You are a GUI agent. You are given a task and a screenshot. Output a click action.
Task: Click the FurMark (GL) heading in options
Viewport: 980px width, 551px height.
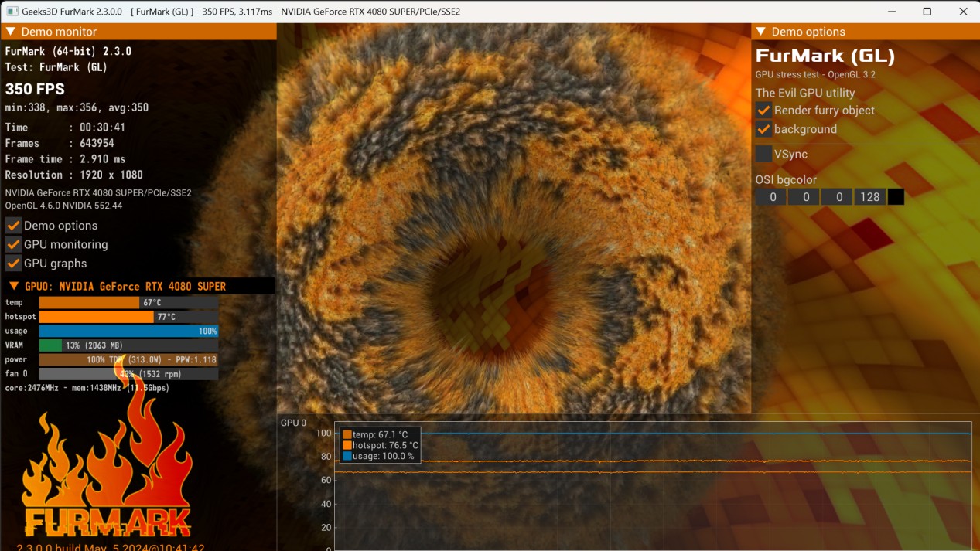[x=825, y=56]
